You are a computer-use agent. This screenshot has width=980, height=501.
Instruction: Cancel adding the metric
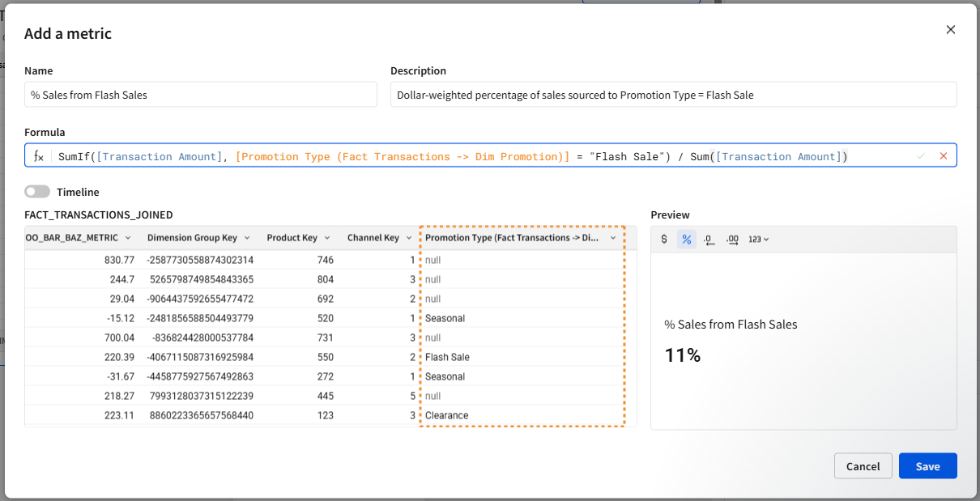(863, 466)
